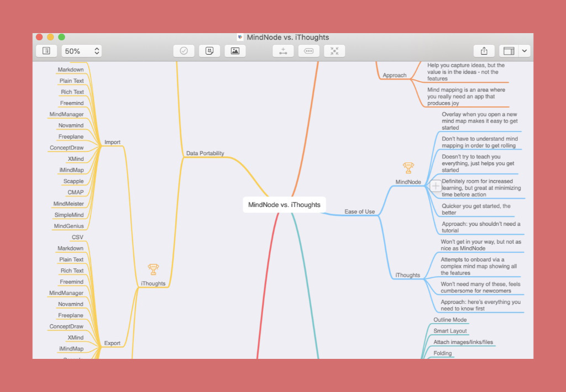
Task: Select the MindGenius node
Action: point(69,226)
